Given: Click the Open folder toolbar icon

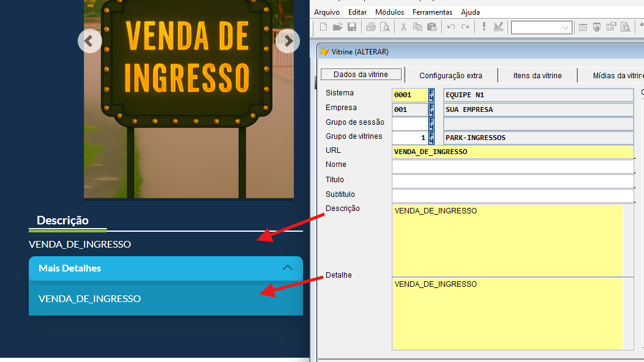Looking at the screenshot, I should click(x=337, y=27).
